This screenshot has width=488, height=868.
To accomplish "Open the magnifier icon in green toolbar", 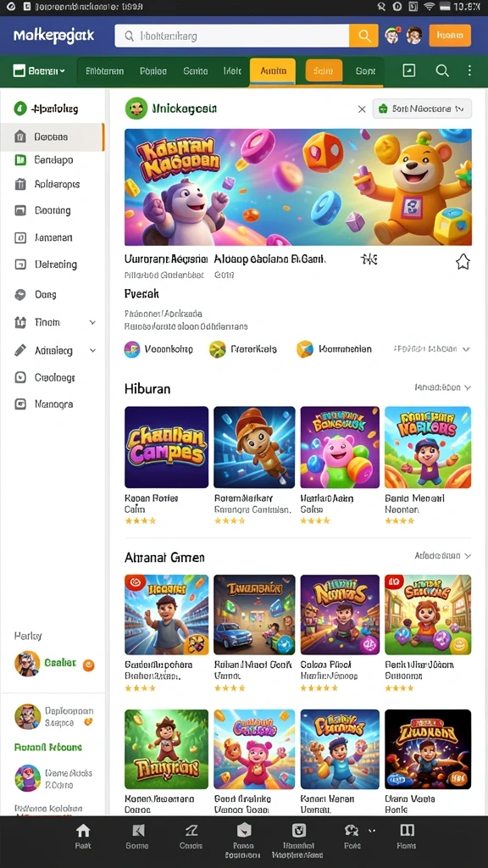I will (x=442, y=70).
